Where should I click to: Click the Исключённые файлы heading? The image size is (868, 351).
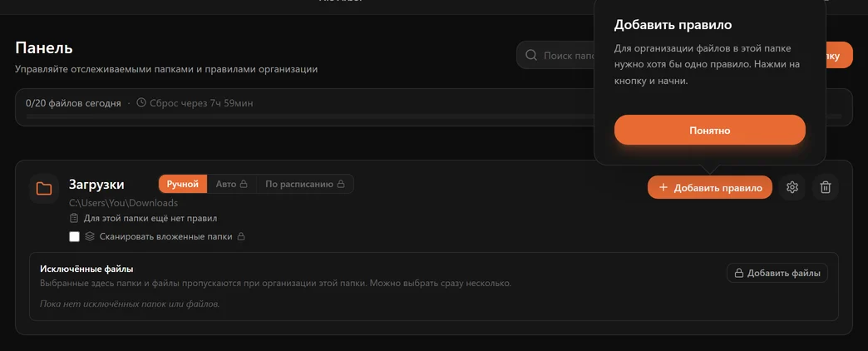click(x=87, y=269)
